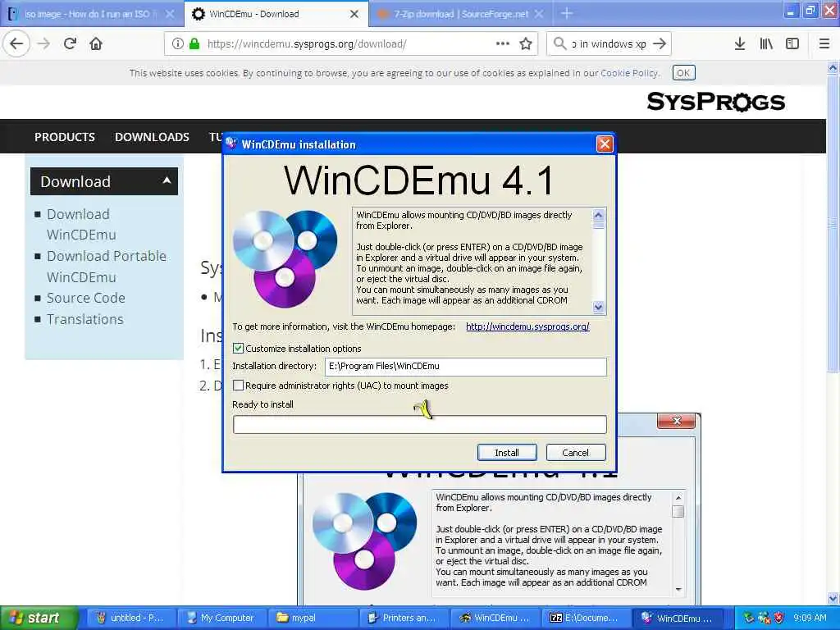Open wincdemu.sysprogs.org homepage link in installer
840x630 pixels.
(527, 326)
